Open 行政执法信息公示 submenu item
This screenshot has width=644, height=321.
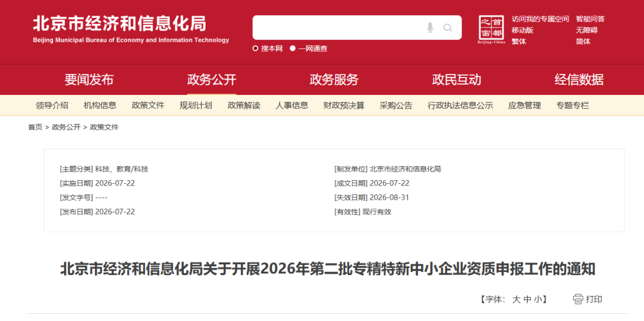click(x=460, y=106)
